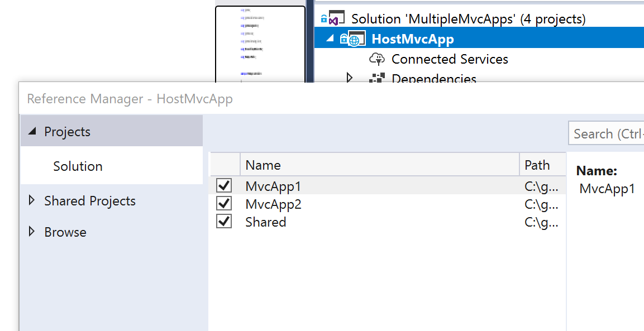Screen dimensions: 644x331
Task: Select the MvcApp2 row name
Action: tap(274, 204)
